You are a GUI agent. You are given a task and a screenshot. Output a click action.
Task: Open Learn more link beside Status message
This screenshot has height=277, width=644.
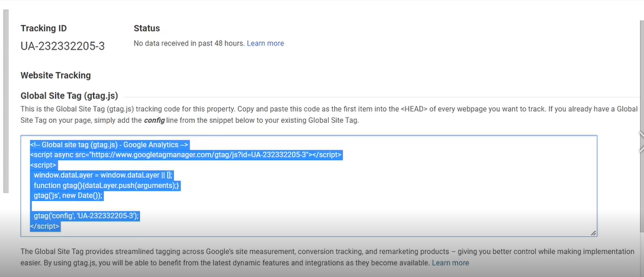point(266,43)
